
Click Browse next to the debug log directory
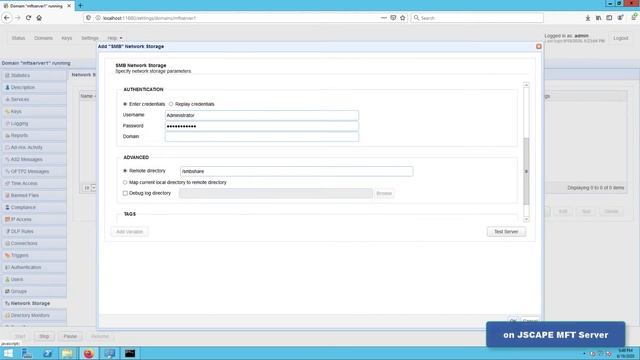click(384, 193)
